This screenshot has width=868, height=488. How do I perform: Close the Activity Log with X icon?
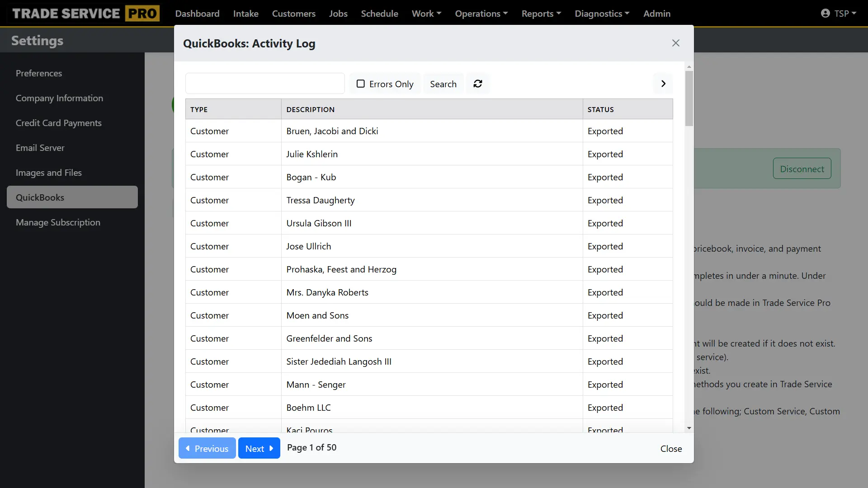pyautogui.click(x=675, y=43)
